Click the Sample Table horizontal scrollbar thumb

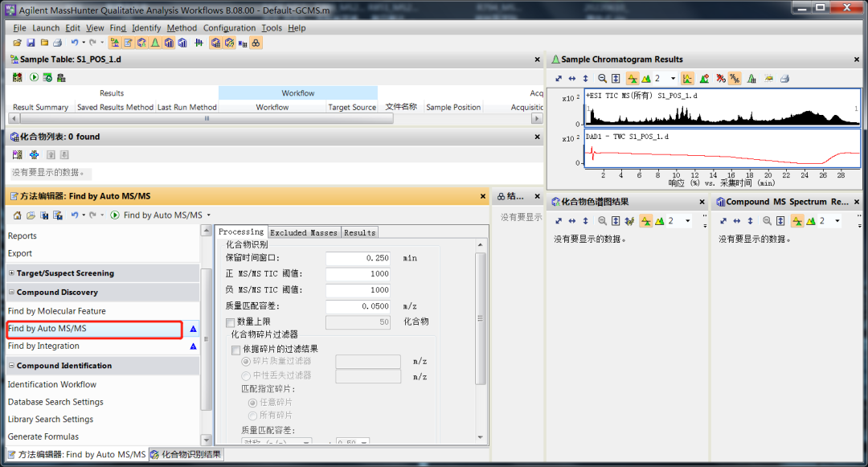coord(207,118)
